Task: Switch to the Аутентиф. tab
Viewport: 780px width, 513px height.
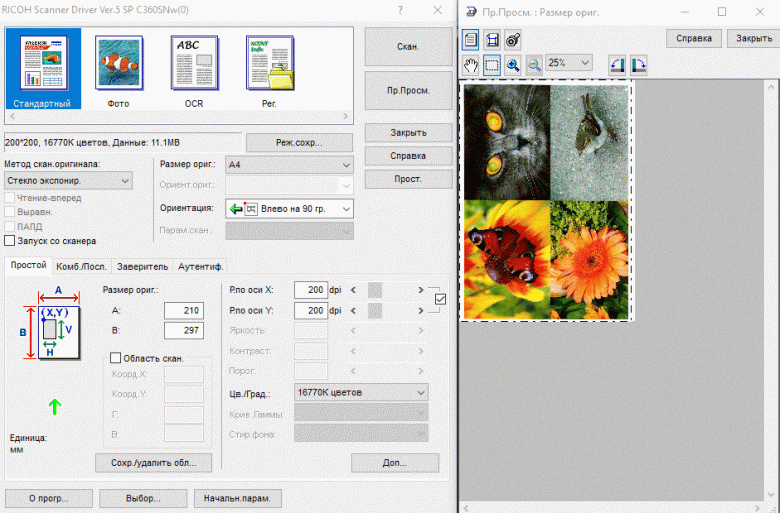Action: (200, 267)
